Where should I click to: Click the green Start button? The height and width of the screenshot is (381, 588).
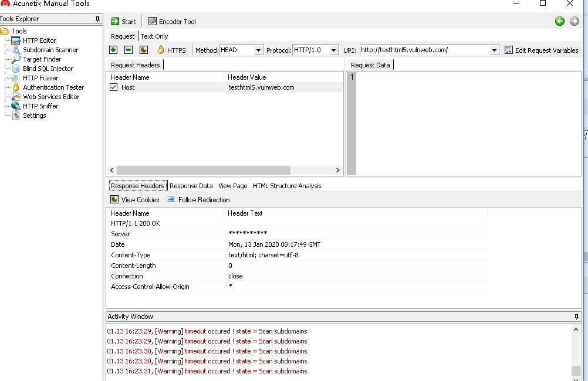click(x=123, y=21)
